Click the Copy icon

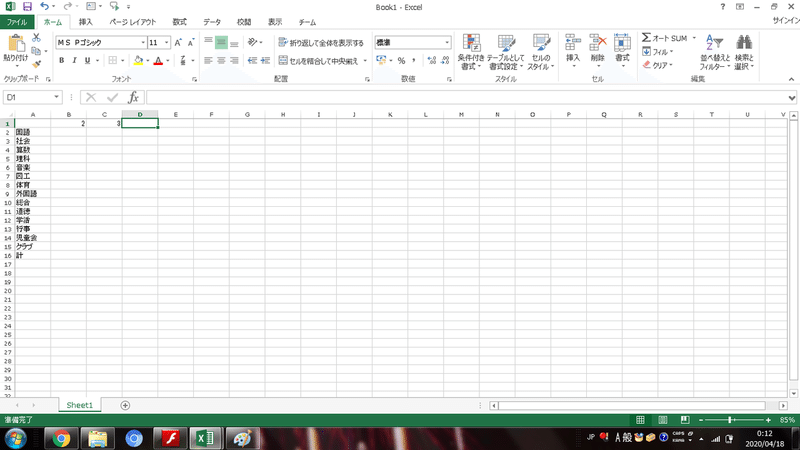[36, 51]
